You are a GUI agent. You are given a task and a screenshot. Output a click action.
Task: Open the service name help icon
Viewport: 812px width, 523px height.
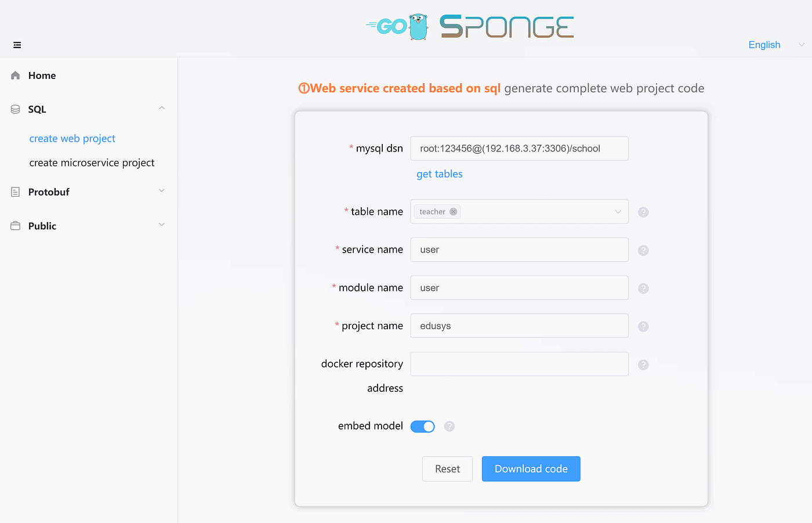coord(643,250)
